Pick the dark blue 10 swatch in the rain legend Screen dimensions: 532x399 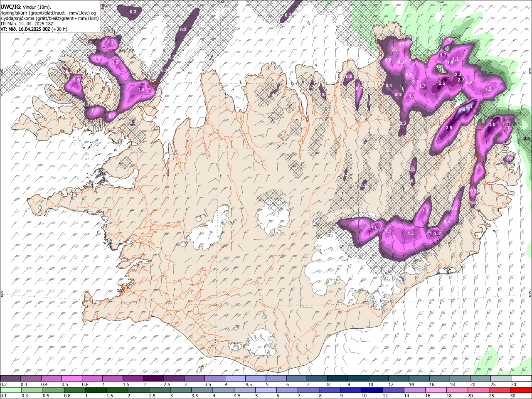click(372, 390)
